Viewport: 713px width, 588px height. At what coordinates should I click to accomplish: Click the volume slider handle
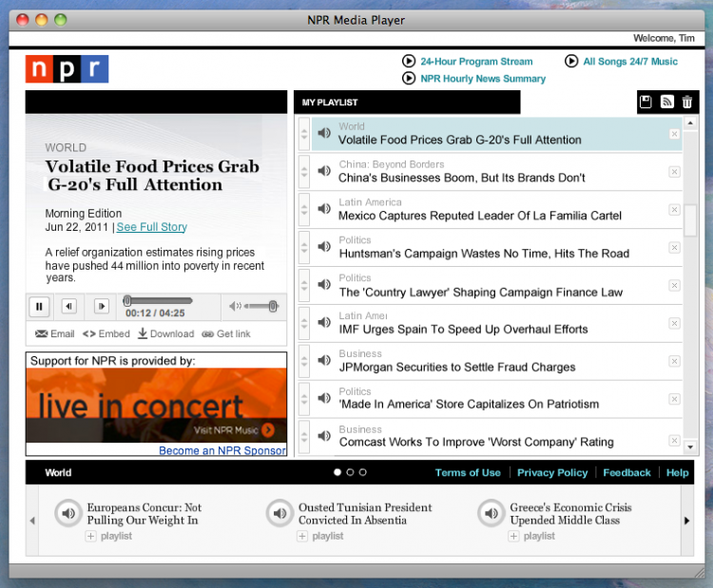click(x=273, y=306)
